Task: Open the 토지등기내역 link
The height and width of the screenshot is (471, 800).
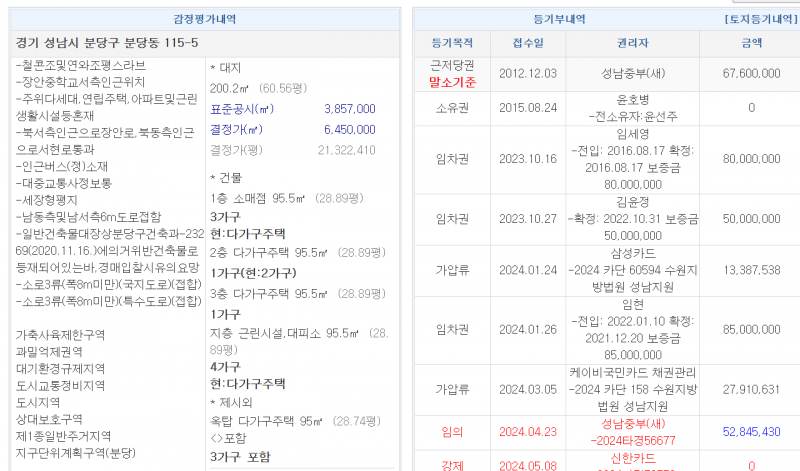Action: (756, 20)
